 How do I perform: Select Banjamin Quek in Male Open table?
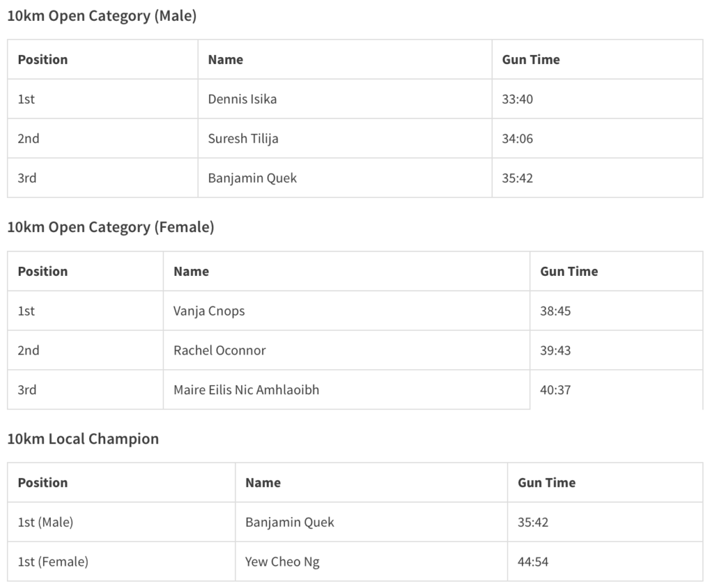coord(252,178)
